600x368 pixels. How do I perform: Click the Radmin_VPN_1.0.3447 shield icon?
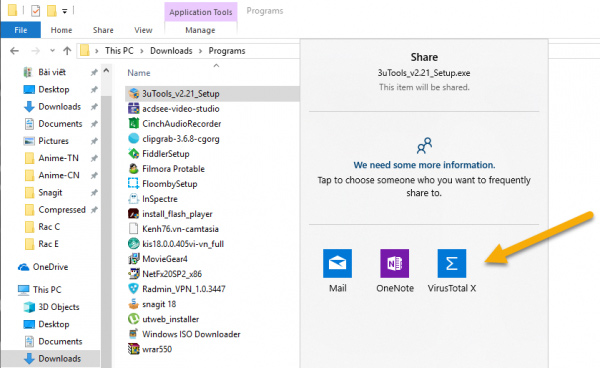pos(134,288)
